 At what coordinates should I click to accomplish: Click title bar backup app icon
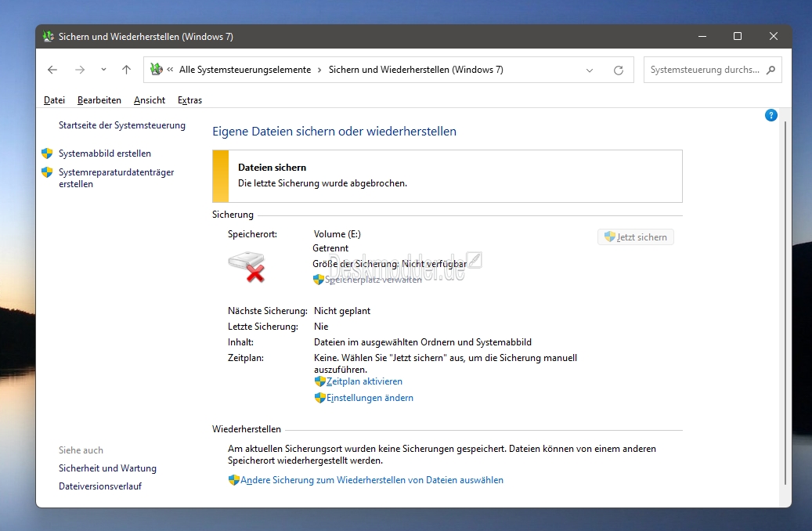[49, 36]
